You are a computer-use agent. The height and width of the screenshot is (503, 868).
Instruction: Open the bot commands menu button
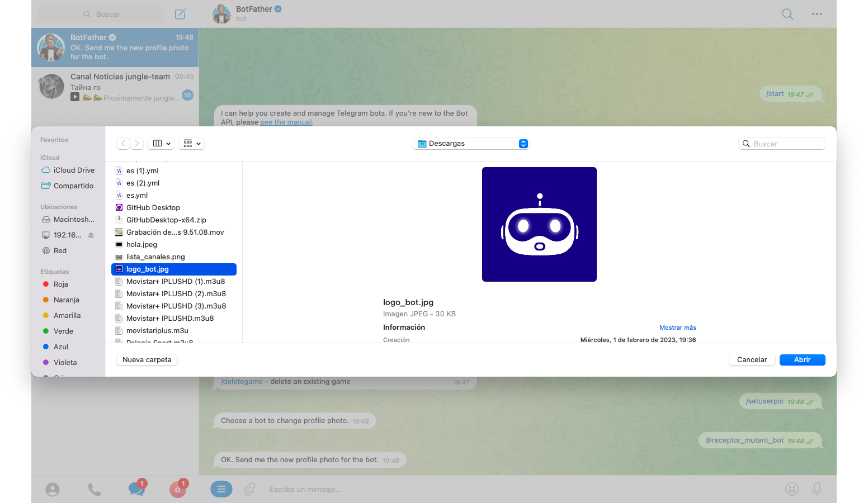[x=221, y=489]
